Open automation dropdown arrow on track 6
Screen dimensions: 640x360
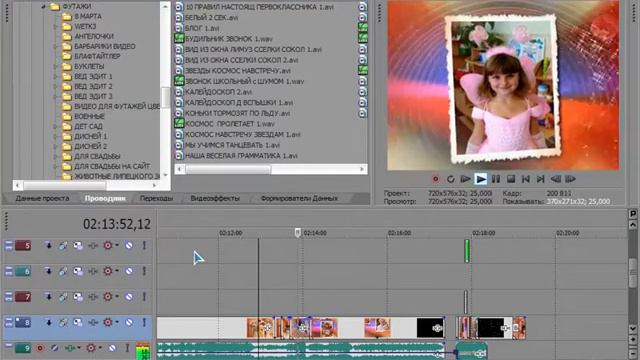pyautogui.click(x=117, y=271)
